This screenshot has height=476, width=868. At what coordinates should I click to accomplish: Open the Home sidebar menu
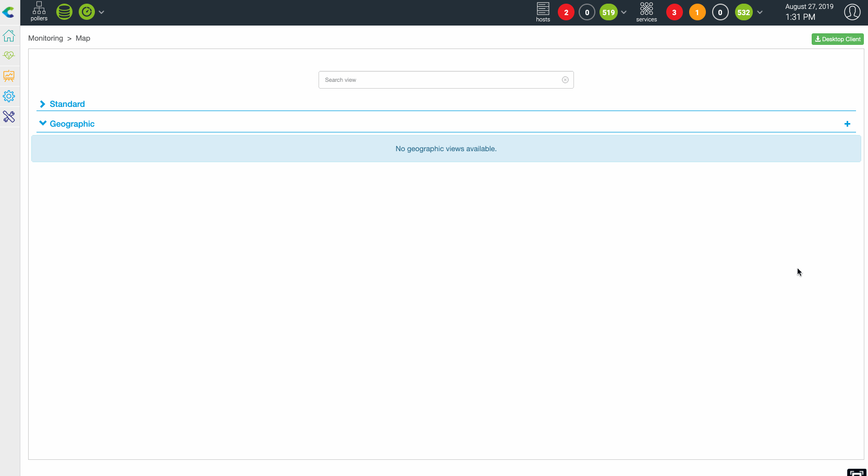(9, 36)
